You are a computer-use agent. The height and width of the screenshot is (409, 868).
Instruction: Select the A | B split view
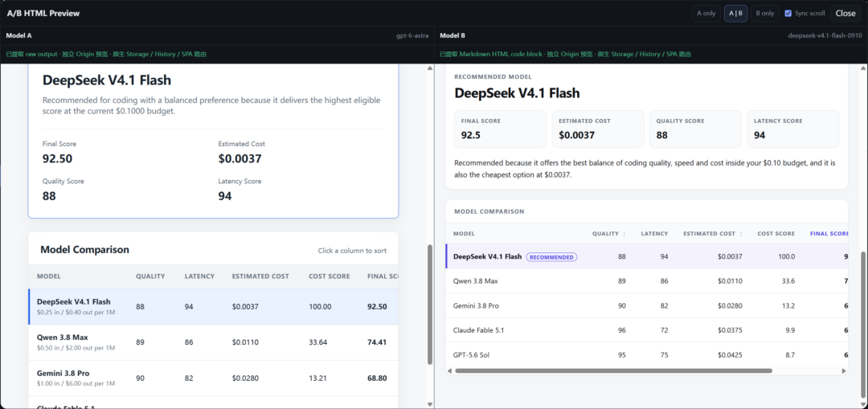[735, 14]
